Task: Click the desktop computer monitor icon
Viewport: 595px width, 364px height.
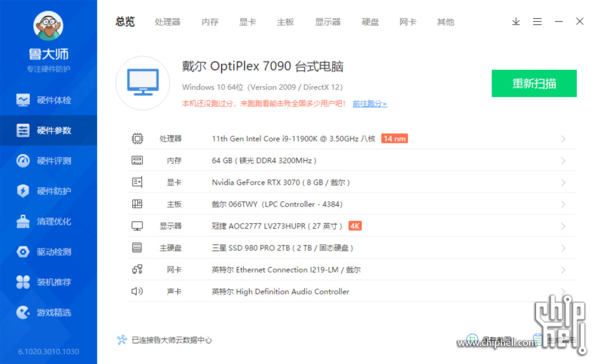Action: [x=143, y=83]
